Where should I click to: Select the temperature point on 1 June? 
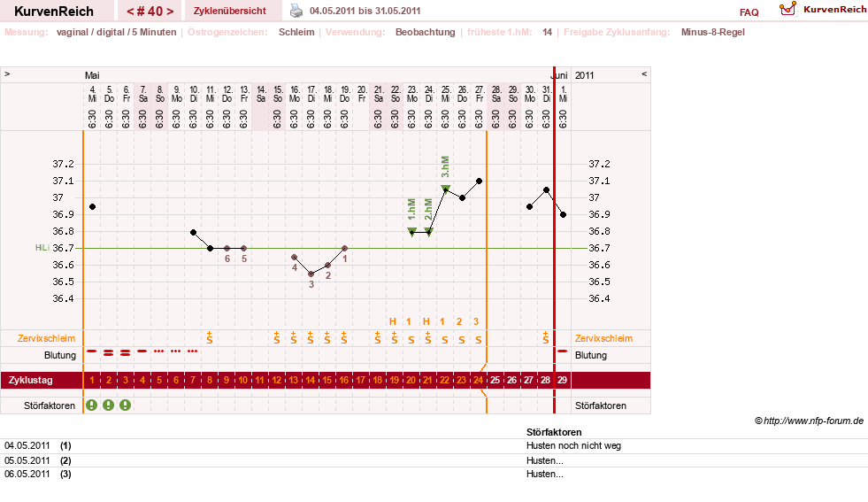(x=563, y=215)
